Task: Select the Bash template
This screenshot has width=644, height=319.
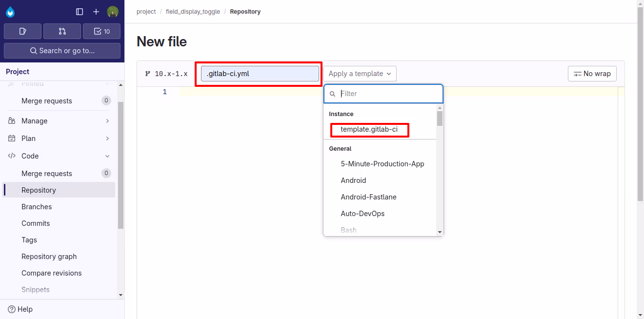Action: point(348,230)
